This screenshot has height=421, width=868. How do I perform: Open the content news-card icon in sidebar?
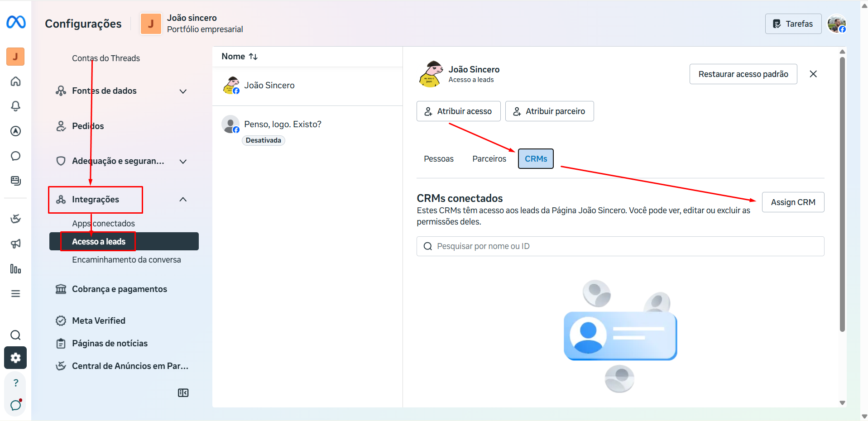pyautogui.click(x=15, y=181)
